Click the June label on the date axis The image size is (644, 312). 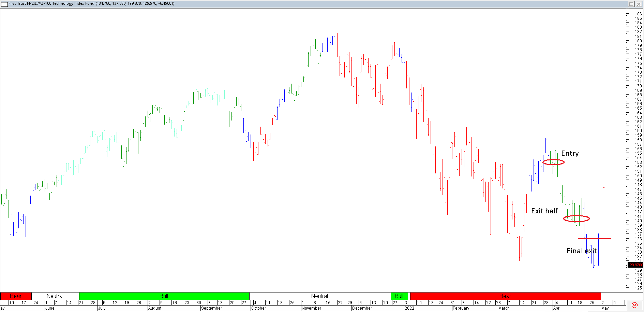click(50, 308)
